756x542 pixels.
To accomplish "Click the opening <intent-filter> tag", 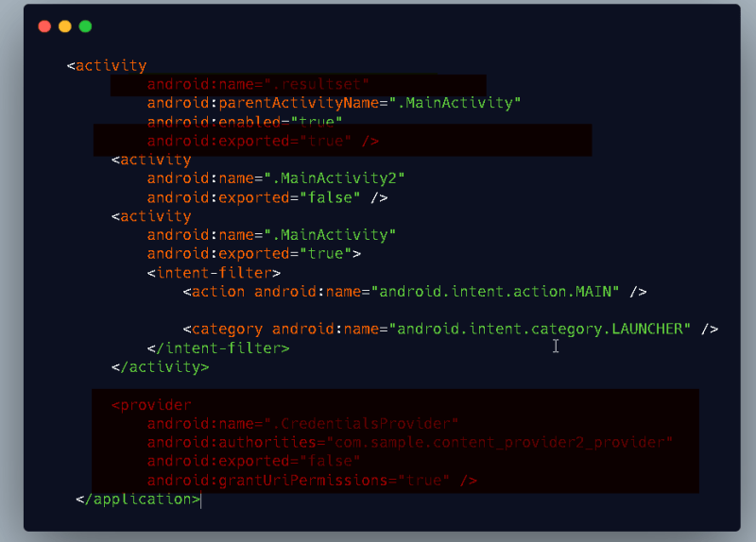I will pyautogui.click(x=214, y=273).
